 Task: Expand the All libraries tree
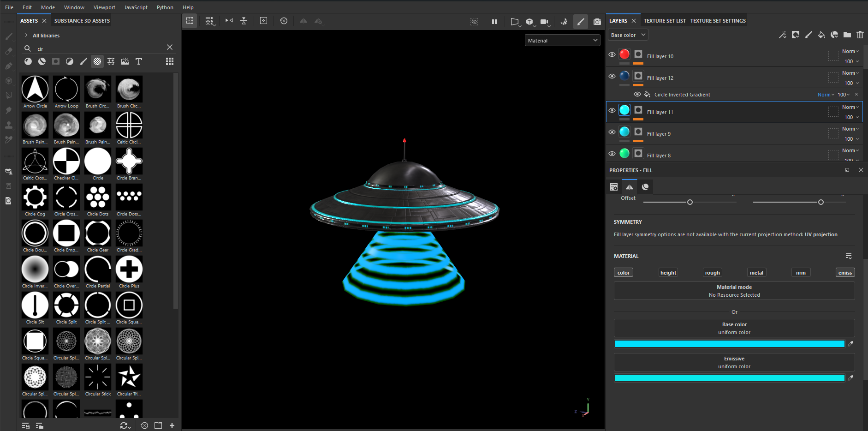[26, 36]
